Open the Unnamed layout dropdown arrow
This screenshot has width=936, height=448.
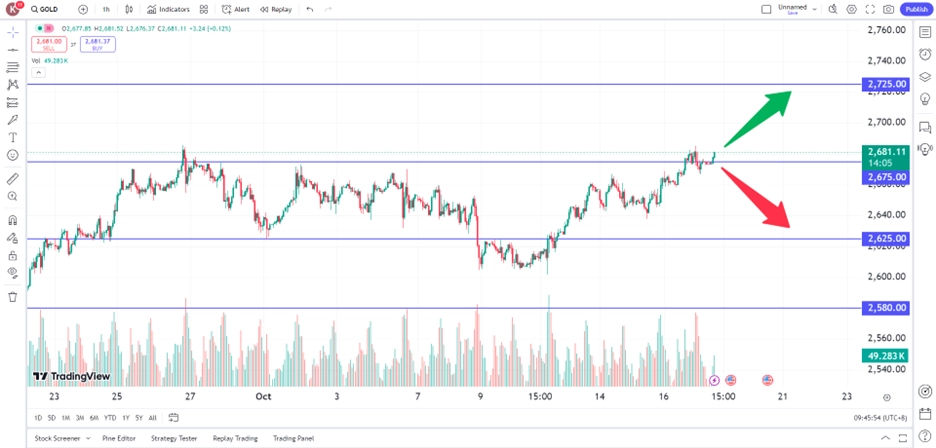[x=814, y=8]
